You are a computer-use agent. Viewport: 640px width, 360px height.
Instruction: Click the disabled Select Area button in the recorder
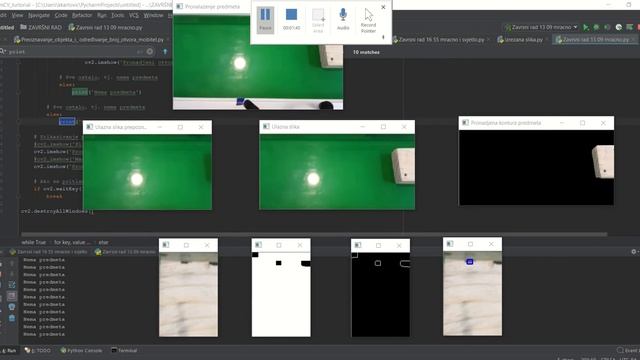318,20
